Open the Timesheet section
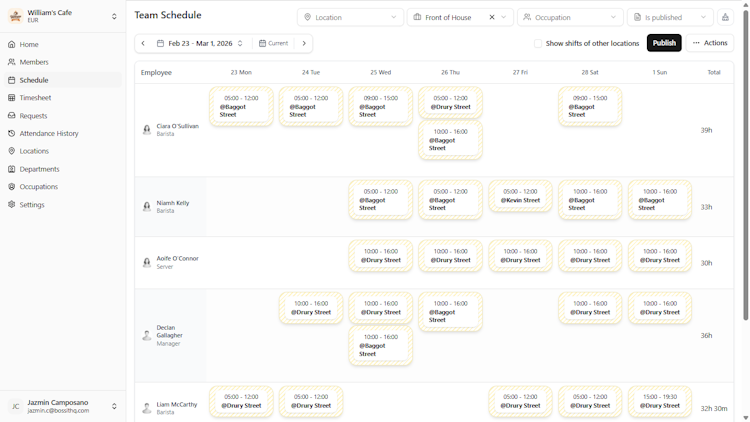 [36, 98]
